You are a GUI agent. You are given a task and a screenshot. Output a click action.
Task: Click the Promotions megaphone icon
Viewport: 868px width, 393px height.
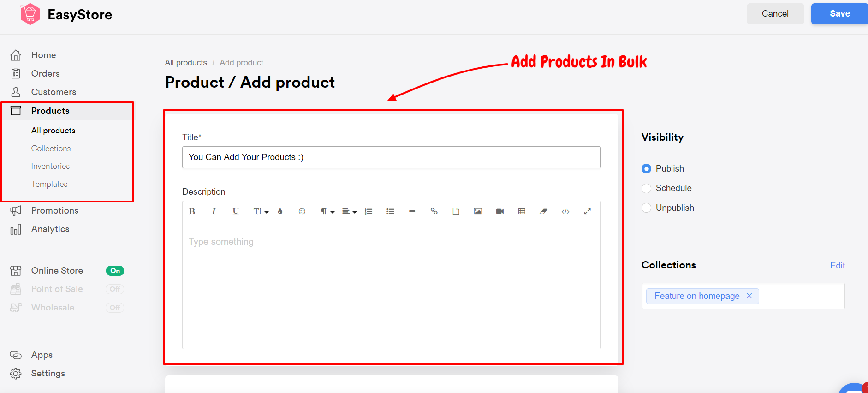(16, 211)
